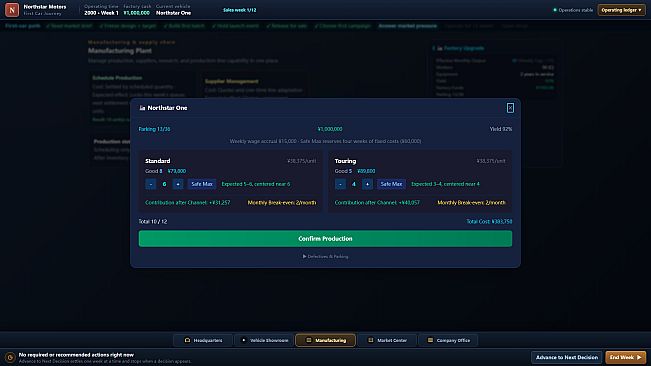Click the Northstar Motors logo icon
Viewport: 651px width, 366px height.
tap(12, 10)
